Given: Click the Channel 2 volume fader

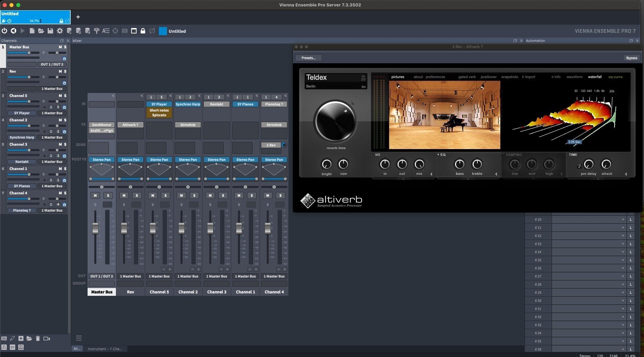Looking at the screenshot, I should click(x=182, y=228).
